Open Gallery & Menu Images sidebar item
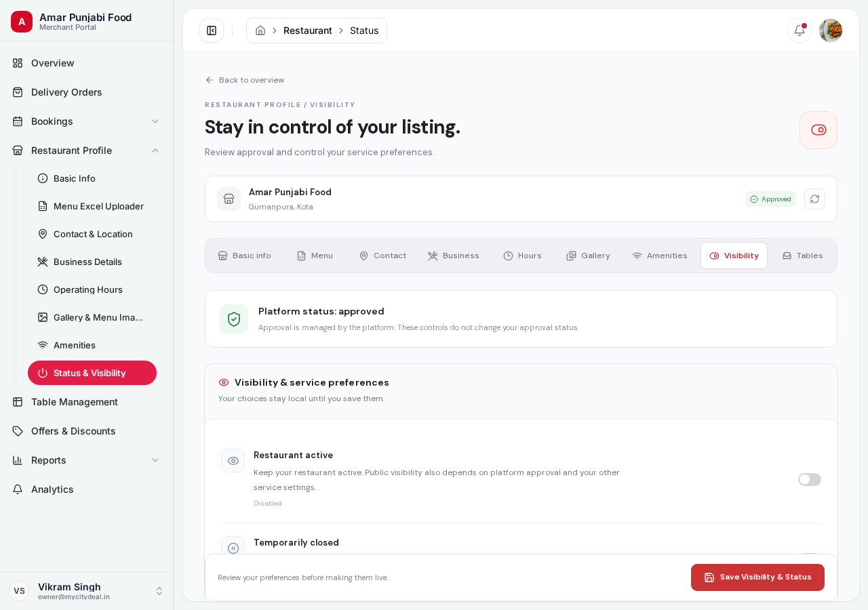The height and width of the screenshot is (610, 868). (92, 317)
